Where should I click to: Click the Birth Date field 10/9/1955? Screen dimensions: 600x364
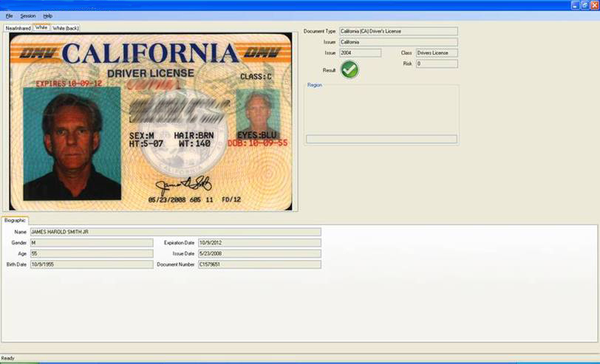coord(92,264)
